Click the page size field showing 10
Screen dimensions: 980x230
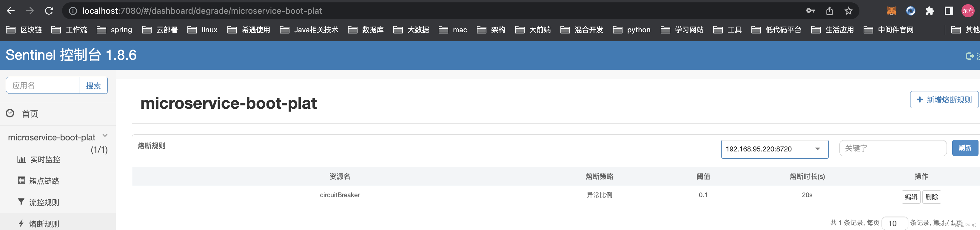pyautogui.click(x=895, y=223)
